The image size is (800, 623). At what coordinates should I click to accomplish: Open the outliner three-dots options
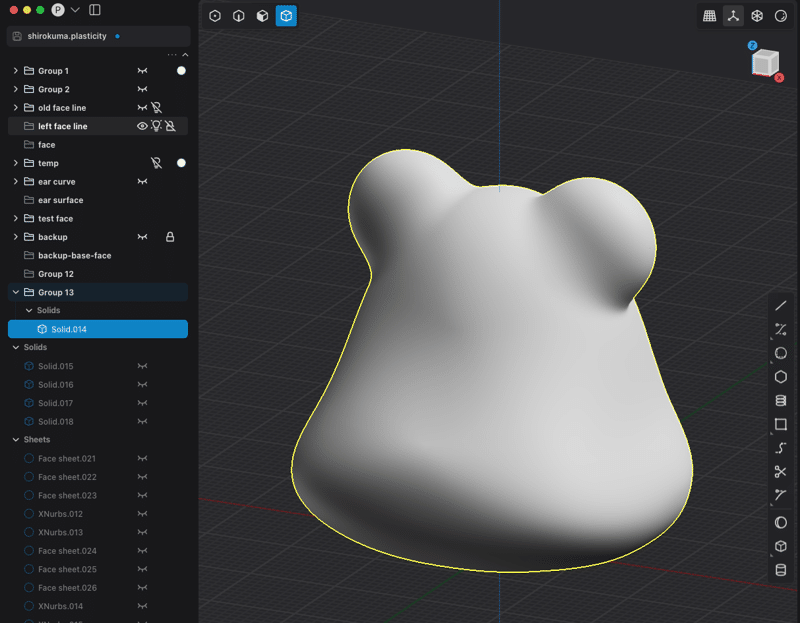coord(172,55)
